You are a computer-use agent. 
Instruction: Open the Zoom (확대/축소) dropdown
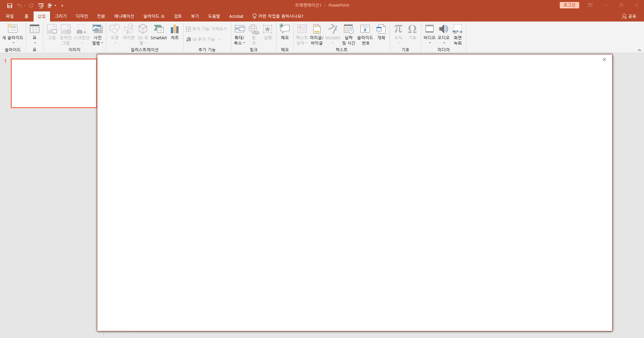(240, 34)
